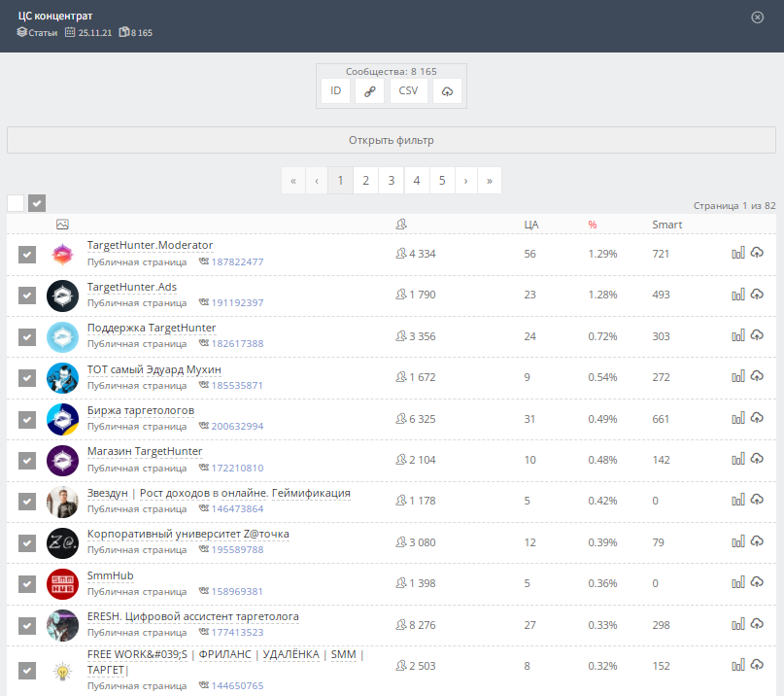Go to next page with › button
The width and height of the screenshot is (784, 696).
point(466,181)
